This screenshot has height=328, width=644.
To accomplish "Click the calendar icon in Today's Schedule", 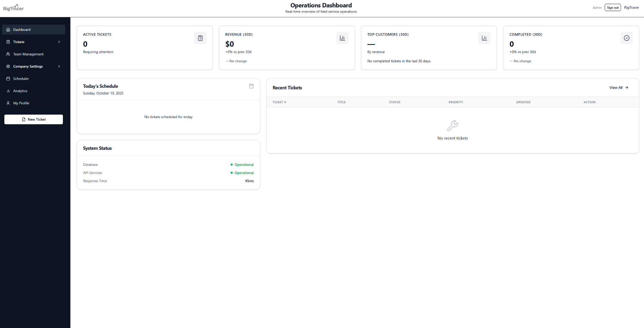I will click(251, 86).
